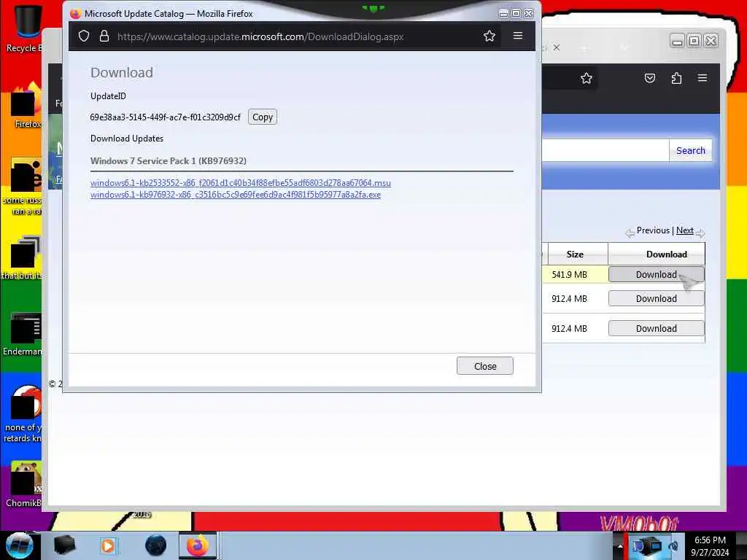Select the UpdateID value text
The width and height of the screenshot is (747, 560).
click(166, 117)
